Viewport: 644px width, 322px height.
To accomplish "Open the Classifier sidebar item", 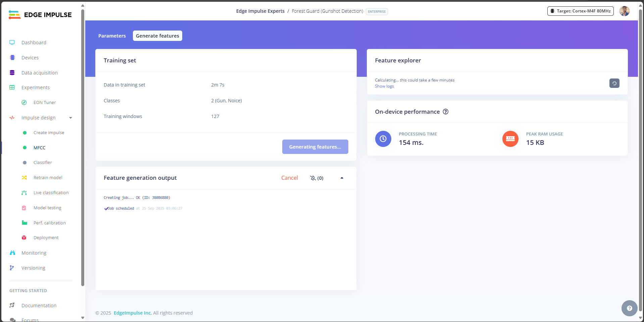I will coord(43,163).
